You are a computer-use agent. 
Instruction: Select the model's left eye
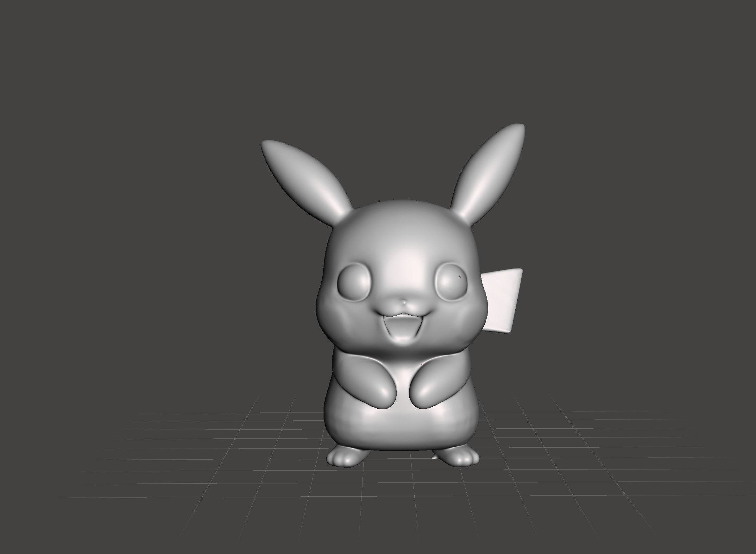(x=355, y=283)
